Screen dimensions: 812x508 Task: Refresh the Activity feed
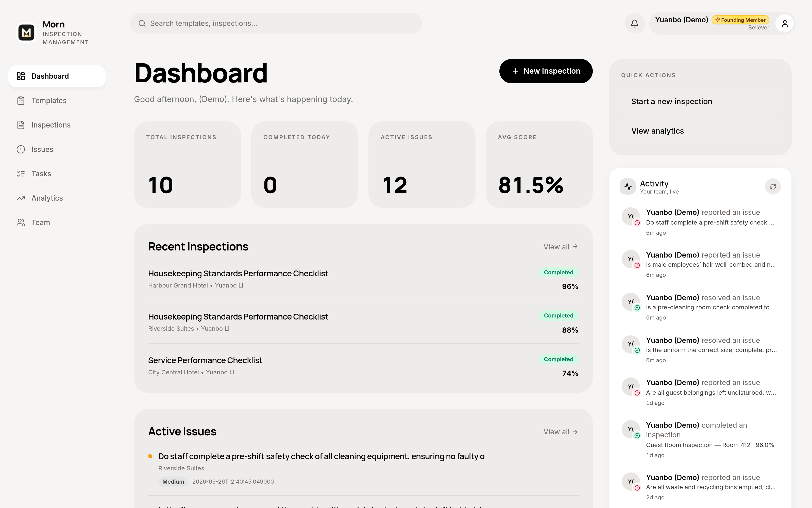tap(773, 186)
